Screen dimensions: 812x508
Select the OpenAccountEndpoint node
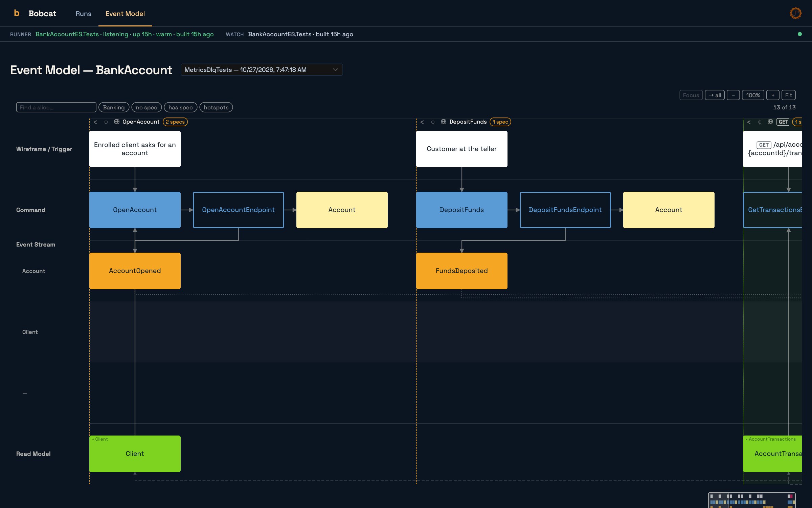(239, 210)
